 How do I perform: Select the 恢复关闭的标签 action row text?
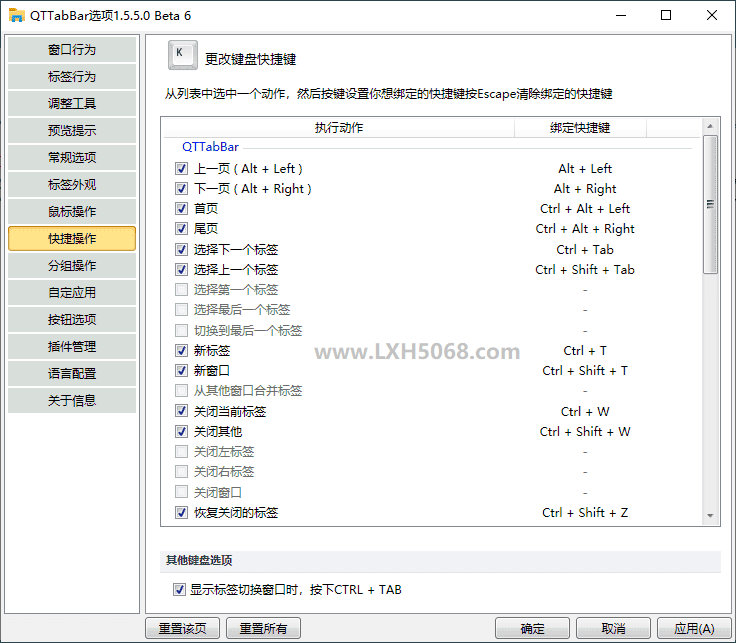point(236,513)
